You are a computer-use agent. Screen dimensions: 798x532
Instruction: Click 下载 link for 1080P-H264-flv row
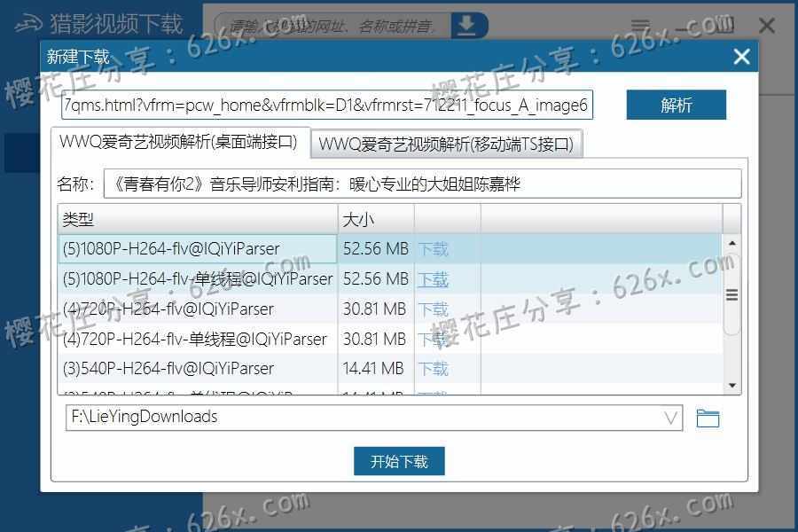(x=433, y=249)
